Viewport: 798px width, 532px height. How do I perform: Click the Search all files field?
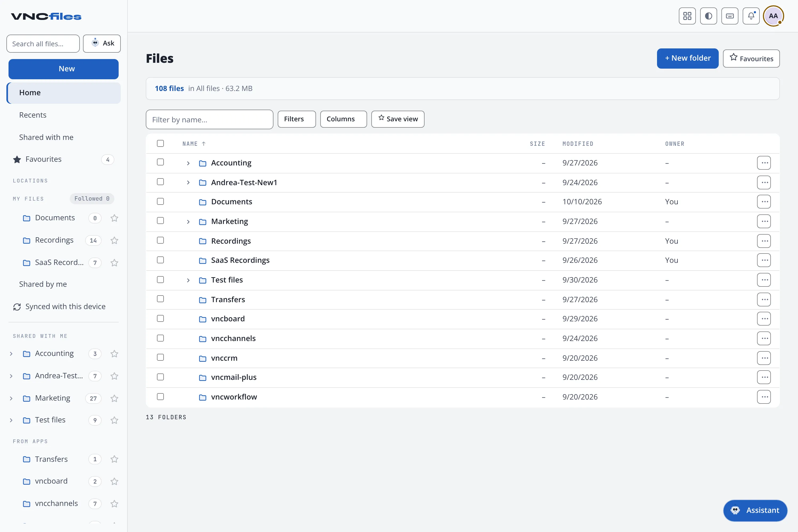tap(43, 44)
